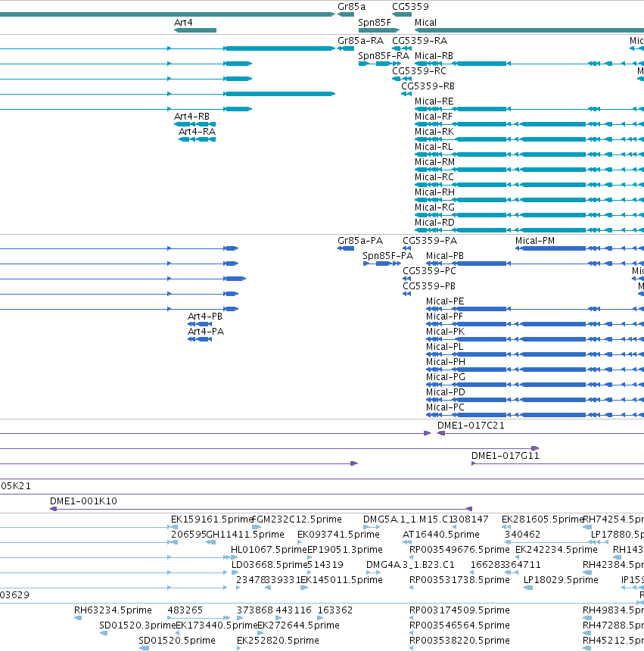Click the Mical-PM protein label
This screenshot has width=644, height=652.
click(x=535, y=241)
